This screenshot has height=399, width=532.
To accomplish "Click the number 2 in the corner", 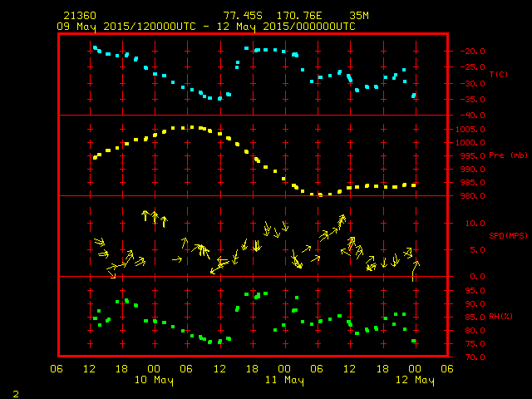I will [16, 394].
